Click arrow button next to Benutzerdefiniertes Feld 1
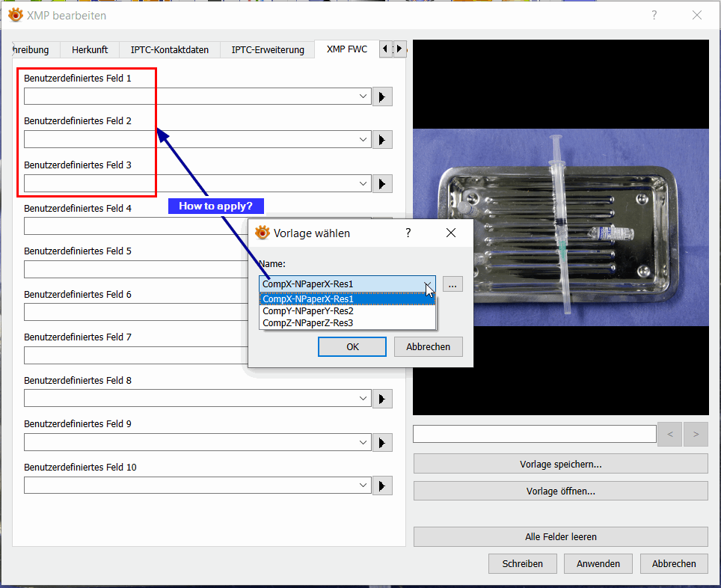 [382, 97]
